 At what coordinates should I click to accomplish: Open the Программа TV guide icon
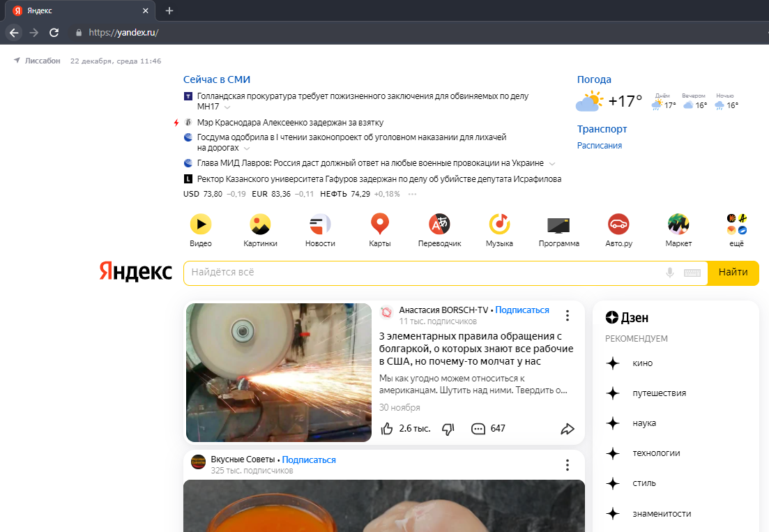point(558,225)
